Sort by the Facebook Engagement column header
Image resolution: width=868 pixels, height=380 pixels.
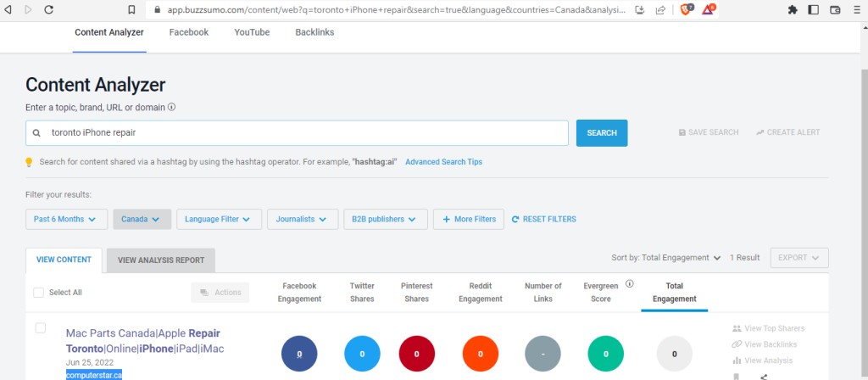[x=299, y=293]
